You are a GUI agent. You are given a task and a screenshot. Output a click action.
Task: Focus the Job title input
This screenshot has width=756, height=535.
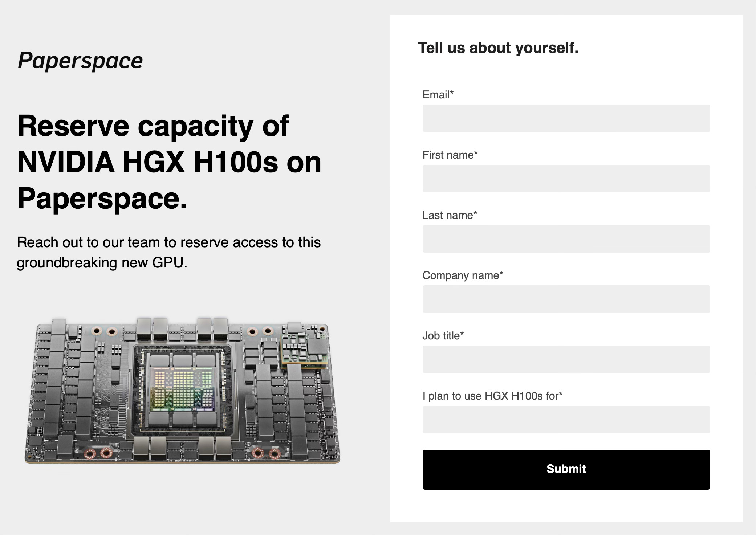coord(566,359)
